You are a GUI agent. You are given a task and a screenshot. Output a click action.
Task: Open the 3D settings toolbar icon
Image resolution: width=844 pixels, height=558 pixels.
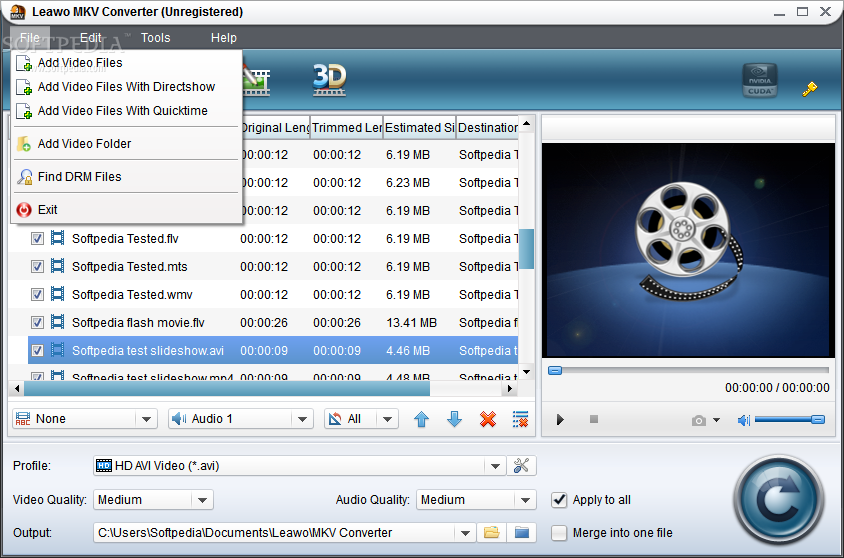pyautogui.click(x=329, y=80)
